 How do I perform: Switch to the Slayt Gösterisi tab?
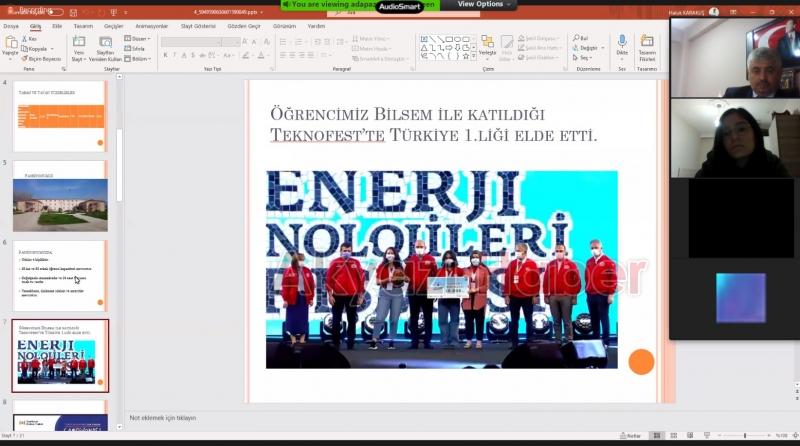[x=198, y=26]
